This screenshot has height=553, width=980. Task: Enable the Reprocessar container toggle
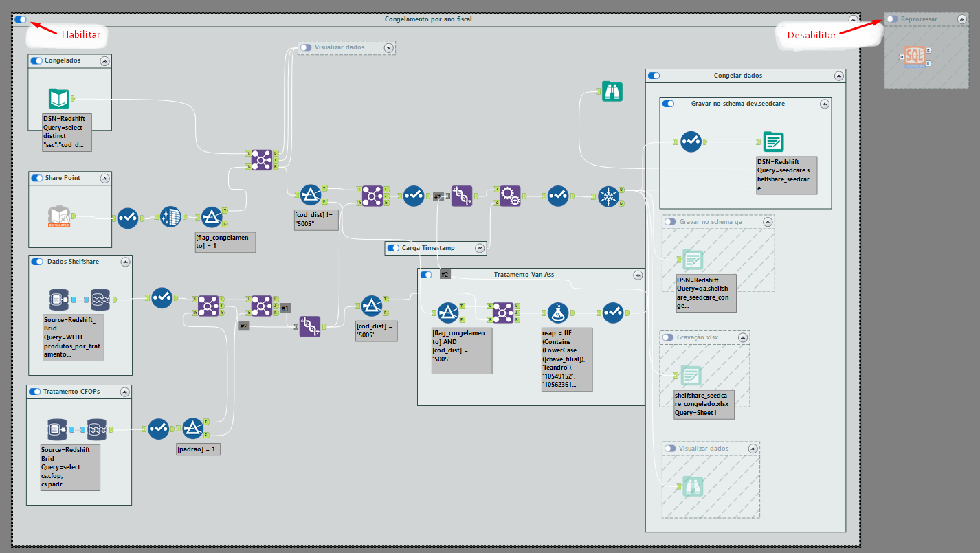[892, 19]
